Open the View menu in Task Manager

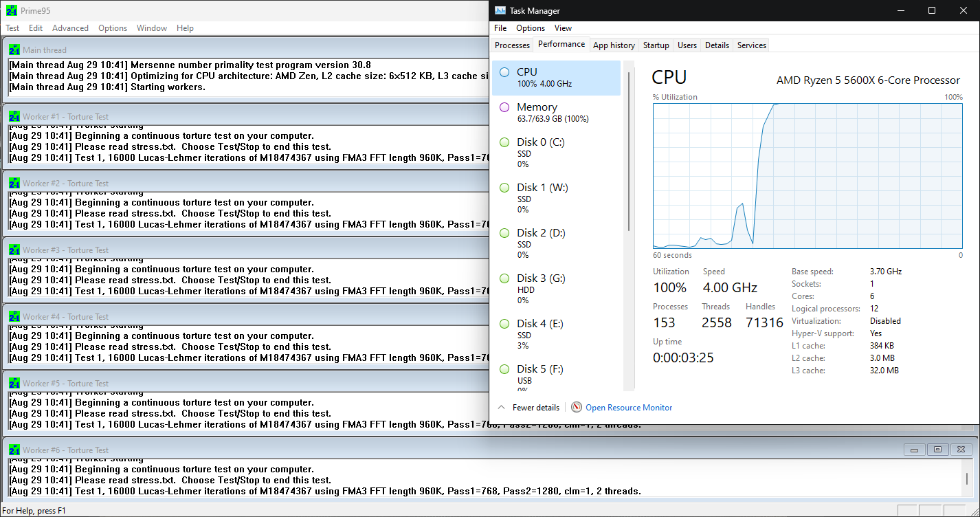[x=563, y=28]
